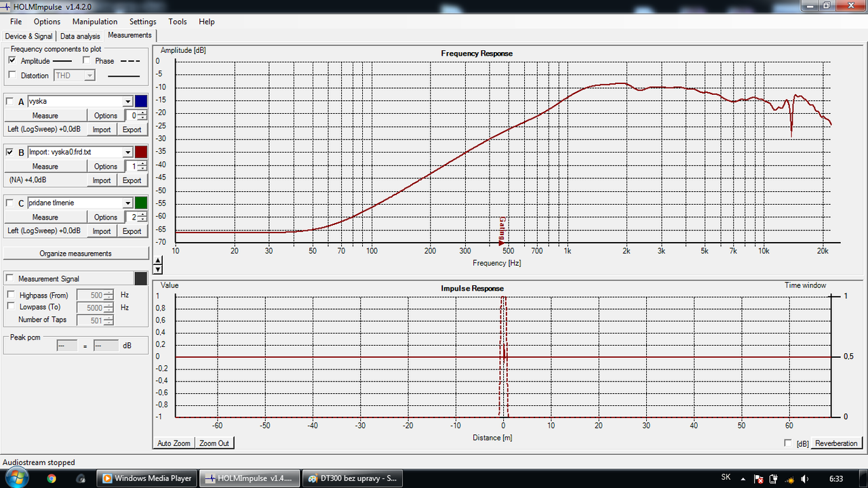The image size is (868, 488).
Task: Decrease the slot C number spinner
Action: coord(142,220)
